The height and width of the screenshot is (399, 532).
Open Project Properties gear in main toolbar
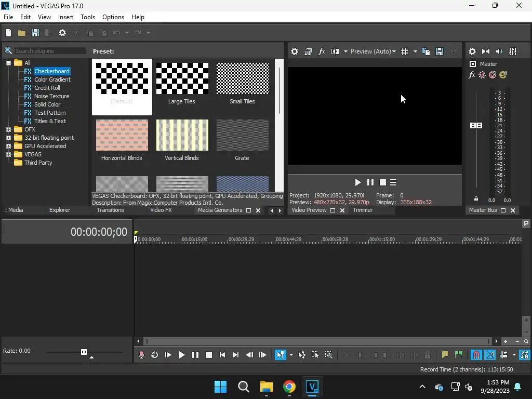tap(62, 33)
